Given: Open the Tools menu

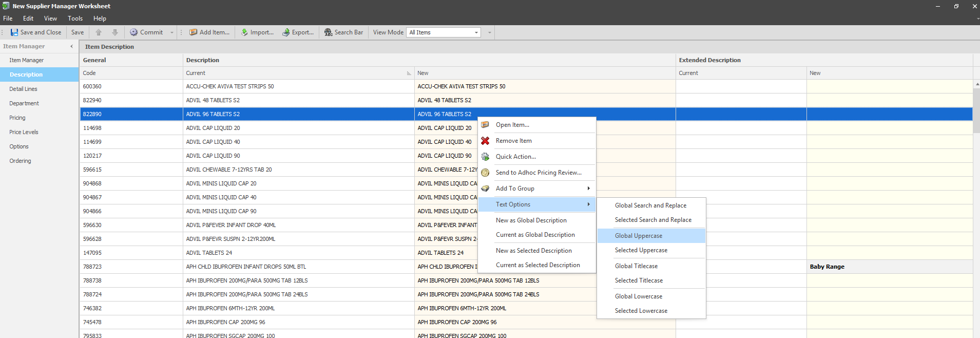Looking at the screenshot, I should point(75,18).
